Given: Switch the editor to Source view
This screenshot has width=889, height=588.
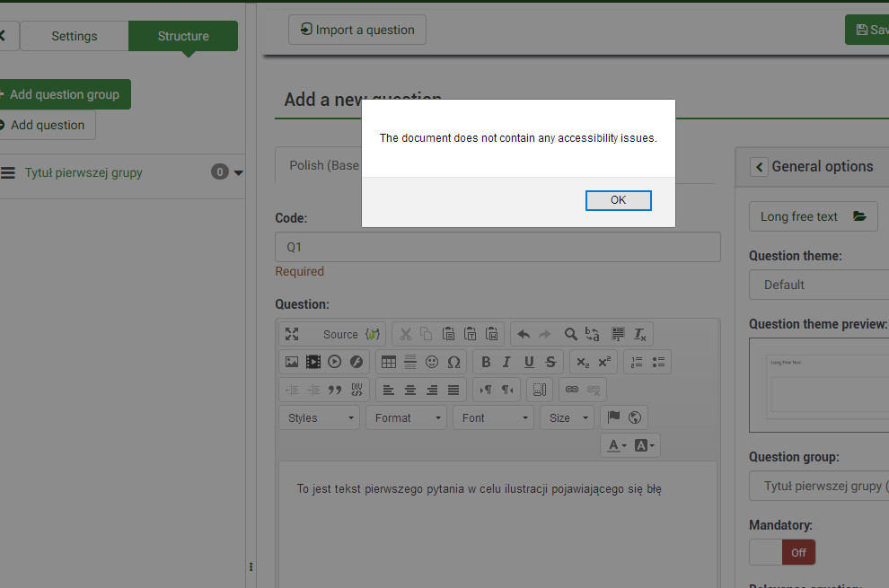Looking at the screenshot, I should 340,335.
